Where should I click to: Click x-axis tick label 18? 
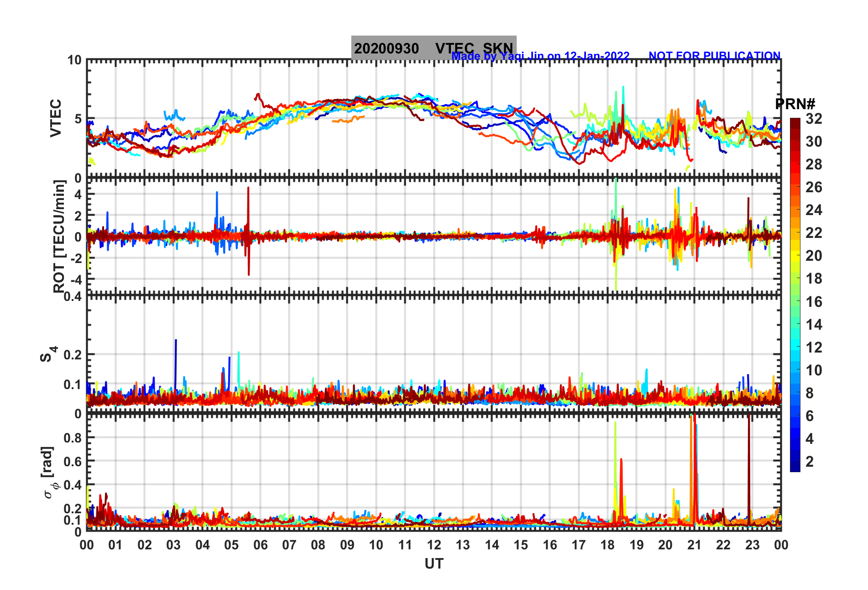tap(607, 545)
